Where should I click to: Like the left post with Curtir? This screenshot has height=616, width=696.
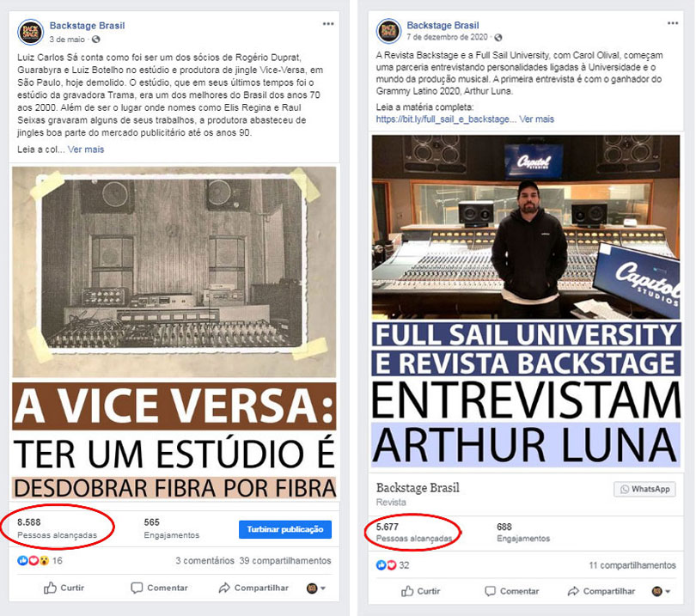click(64, 588)
